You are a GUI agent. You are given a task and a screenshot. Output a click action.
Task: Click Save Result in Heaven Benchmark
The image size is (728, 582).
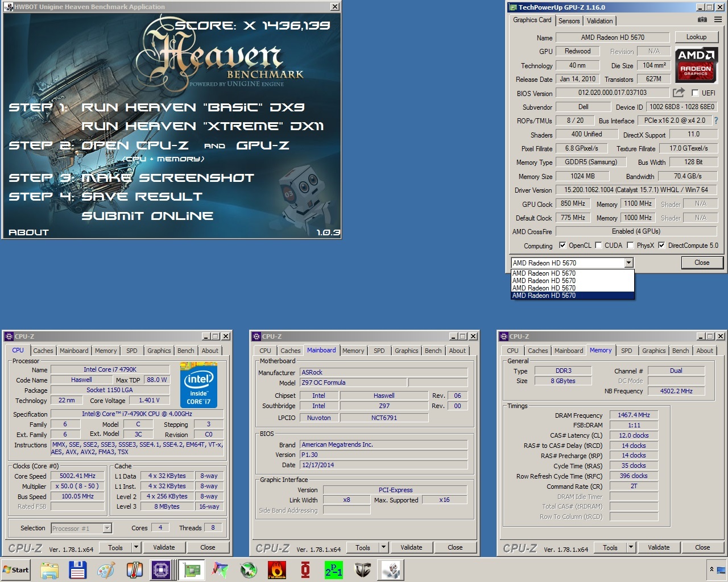[142, 197]
